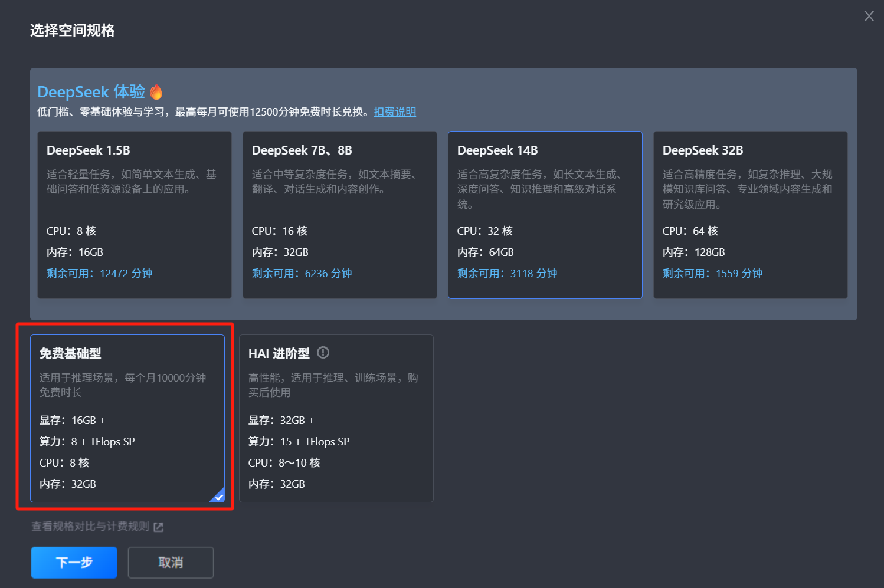Click 内存：64GB in DeepSeek 14B
884x588 pixels.
(486, 252)
